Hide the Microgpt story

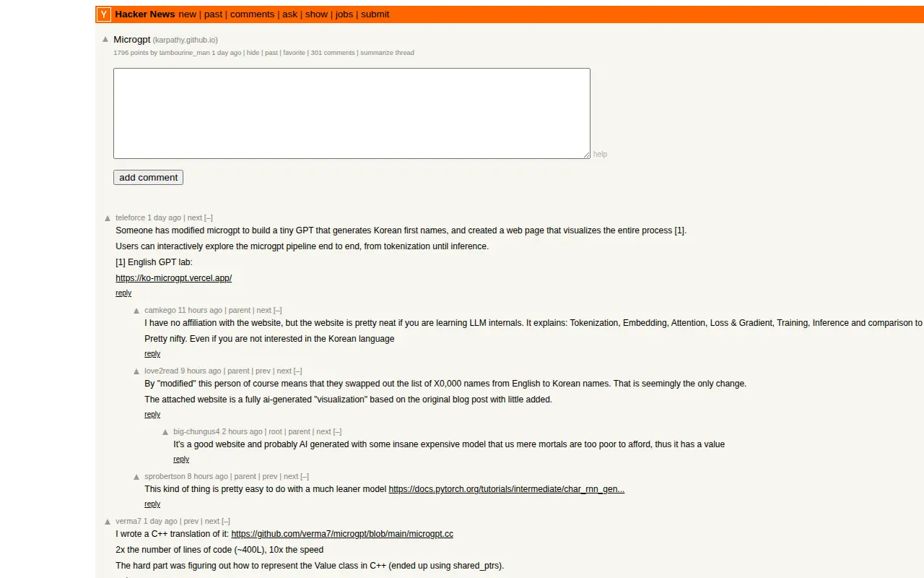click(x=253, y=53)
